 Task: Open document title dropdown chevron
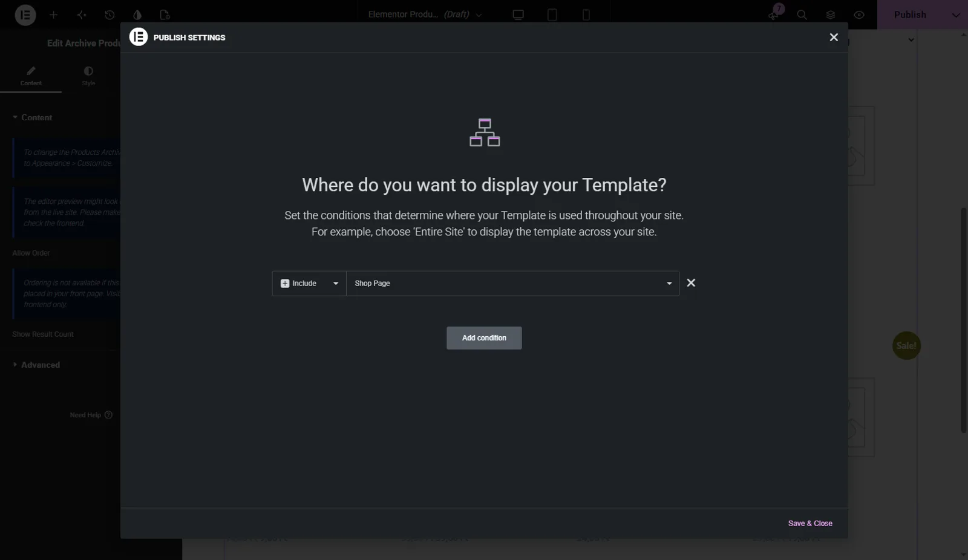[x=479, y=15]
